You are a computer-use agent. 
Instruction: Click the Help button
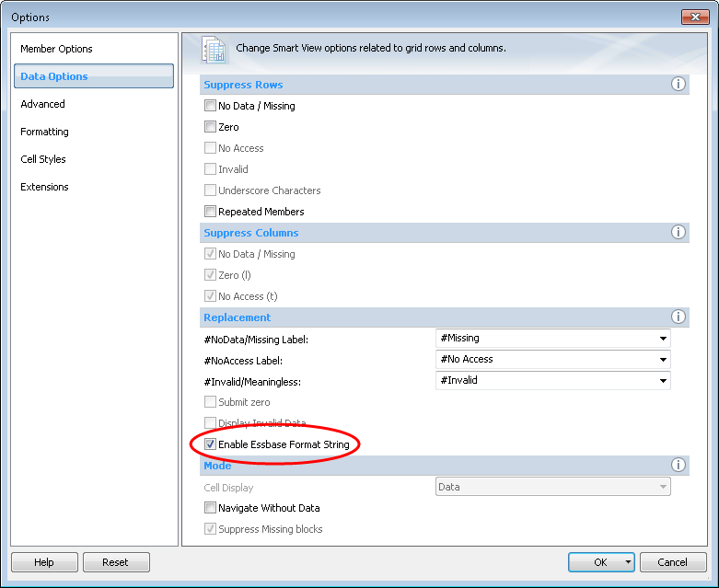coord(44,562)
